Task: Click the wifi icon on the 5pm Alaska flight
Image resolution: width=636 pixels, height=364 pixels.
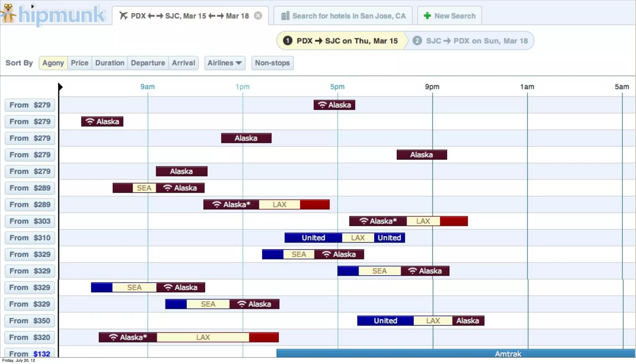Action: [x=322, y=105]
